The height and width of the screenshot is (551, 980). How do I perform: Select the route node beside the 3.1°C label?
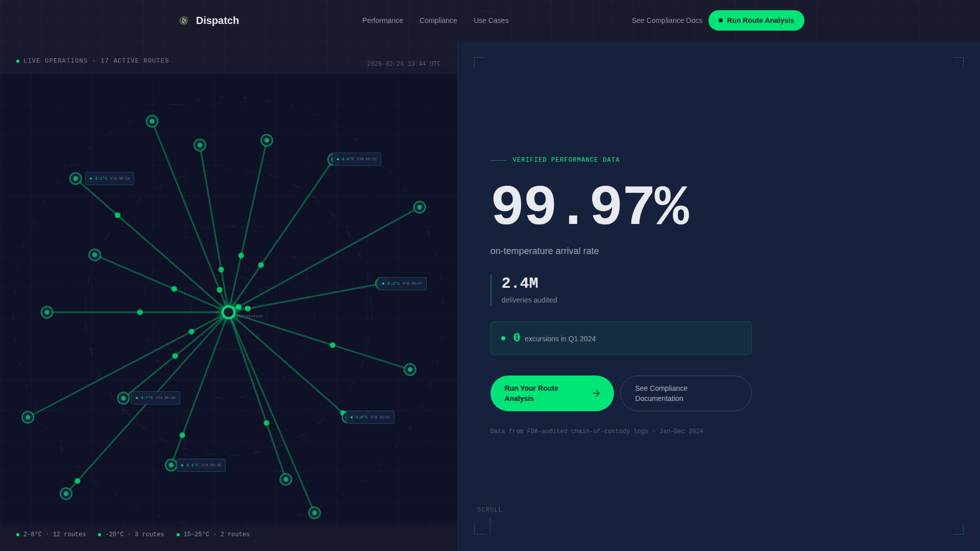click(76, 179)
